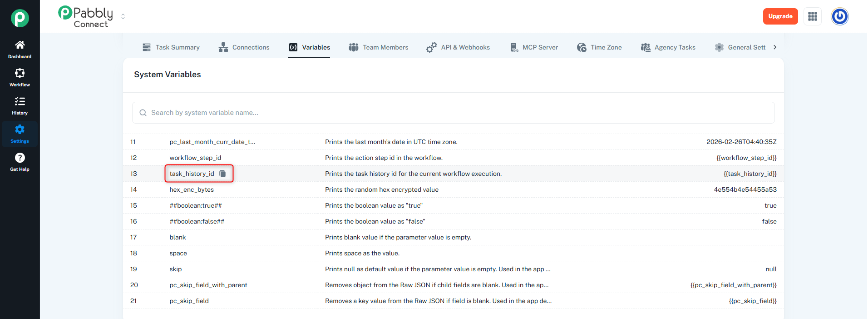Open the Dashboard from the sidebar
Viewport: 868px width, 319px height.
[20, 49]
